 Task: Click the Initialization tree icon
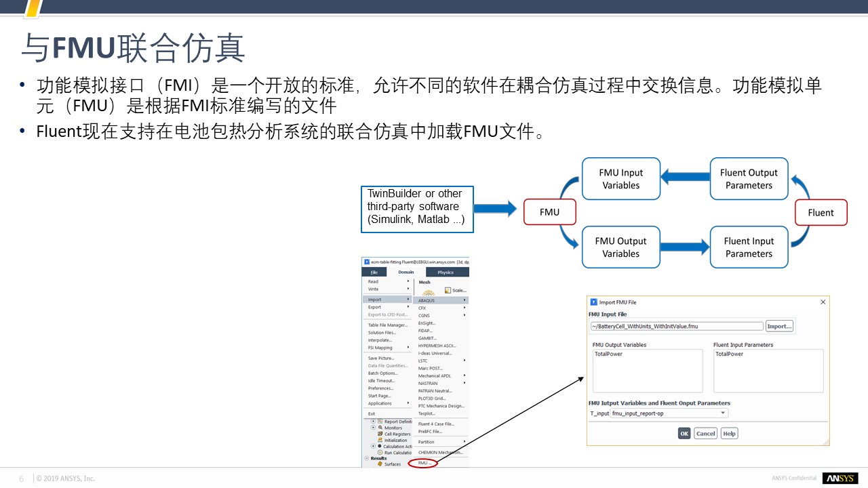click(x=380, y=440)
